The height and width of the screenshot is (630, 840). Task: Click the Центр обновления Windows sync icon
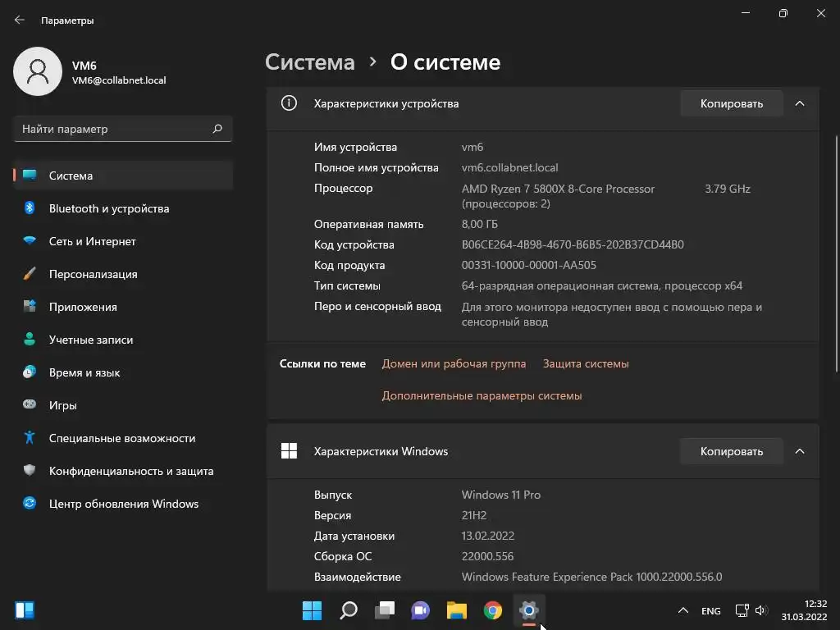click(x=30, y=503)
